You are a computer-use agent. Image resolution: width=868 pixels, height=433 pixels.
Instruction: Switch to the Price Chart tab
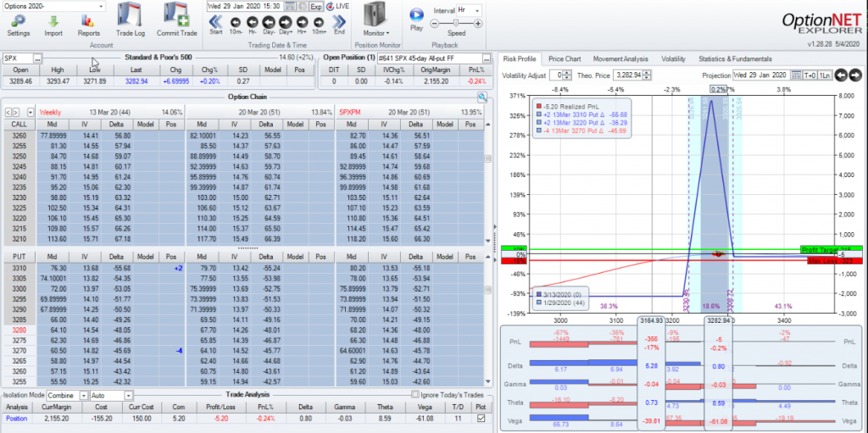564,58
